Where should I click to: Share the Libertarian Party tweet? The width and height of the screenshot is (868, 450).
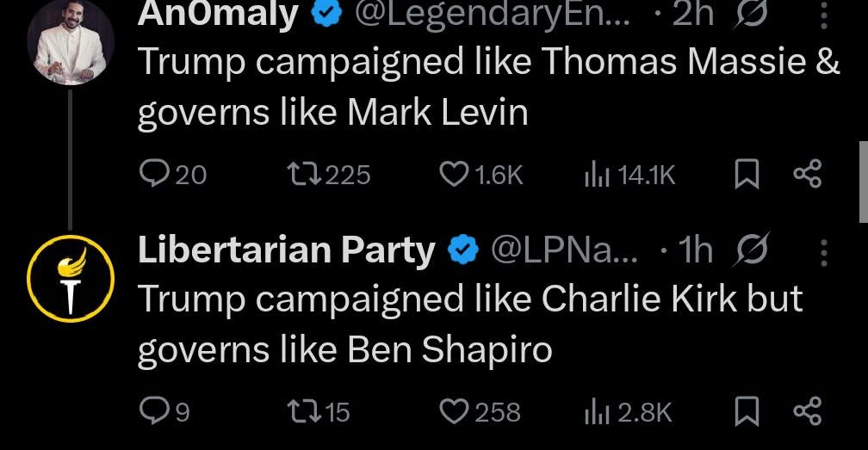807,412
